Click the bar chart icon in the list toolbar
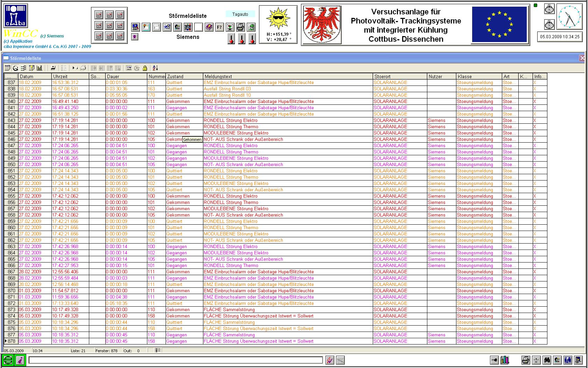The image size is (588, 368). tap(40, 68)
